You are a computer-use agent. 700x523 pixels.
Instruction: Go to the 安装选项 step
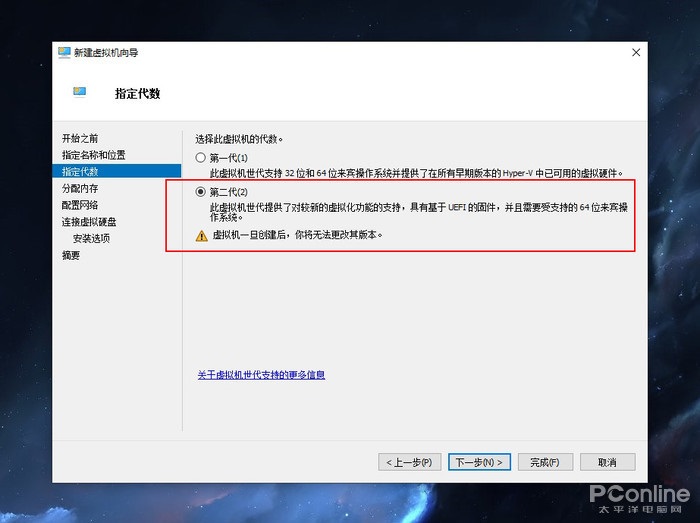92,238
